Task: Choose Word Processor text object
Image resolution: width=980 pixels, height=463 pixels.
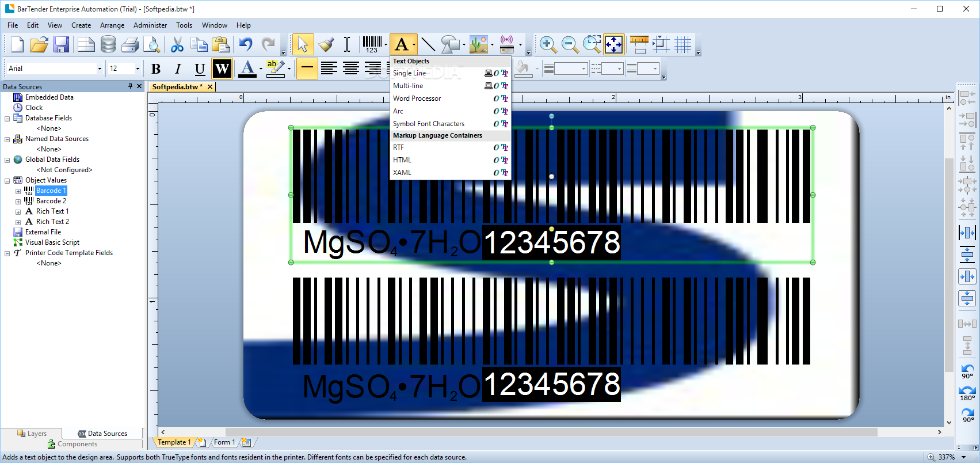Action: pyautogui.click(x=451, y=98)
